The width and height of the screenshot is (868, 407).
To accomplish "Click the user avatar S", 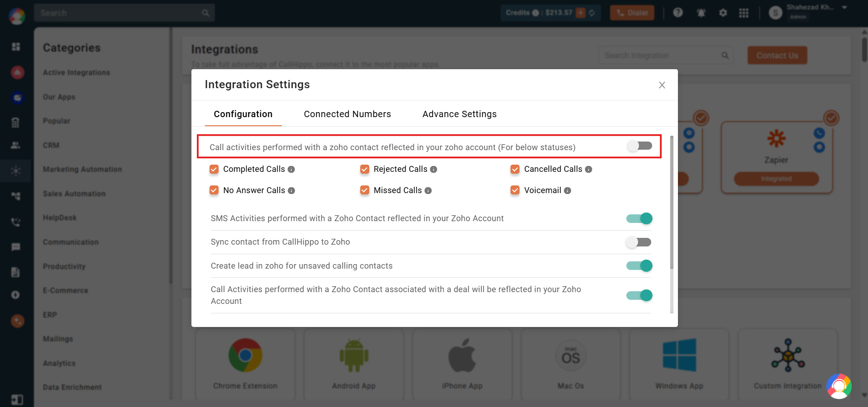I will [775, 13].
